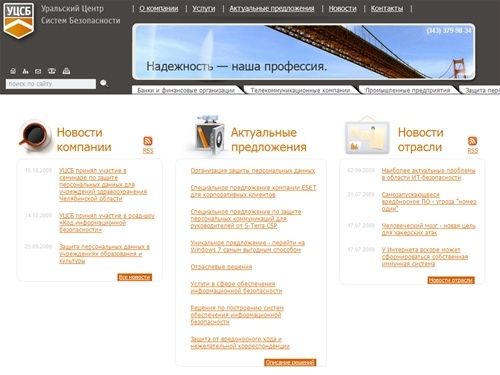
Task: Open Организация защиты персональных данных link
Action: click(253, 171)
